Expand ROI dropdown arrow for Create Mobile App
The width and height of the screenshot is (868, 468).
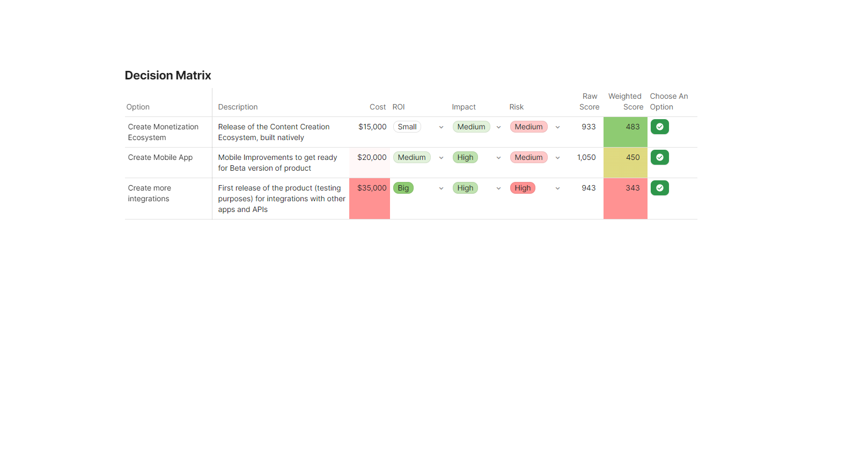click(x=441, y=158)
